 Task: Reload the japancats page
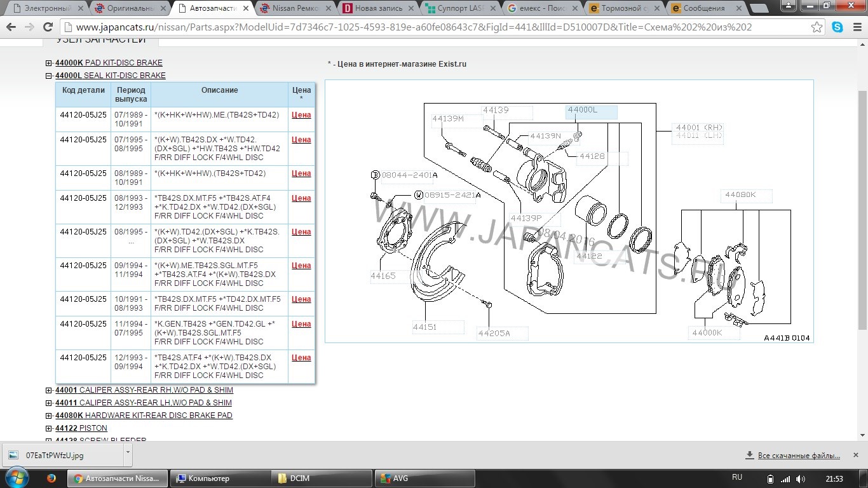click(x=48, y=27)
